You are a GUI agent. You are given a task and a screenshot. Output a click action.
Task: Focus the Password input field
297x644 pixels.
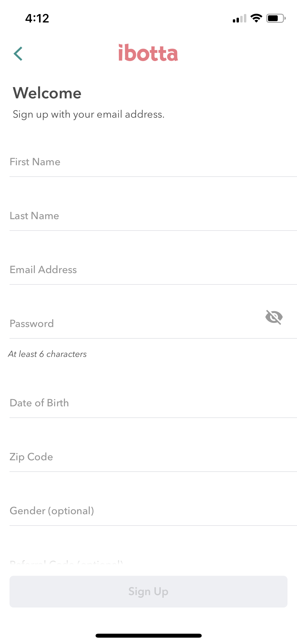[106, 324]
